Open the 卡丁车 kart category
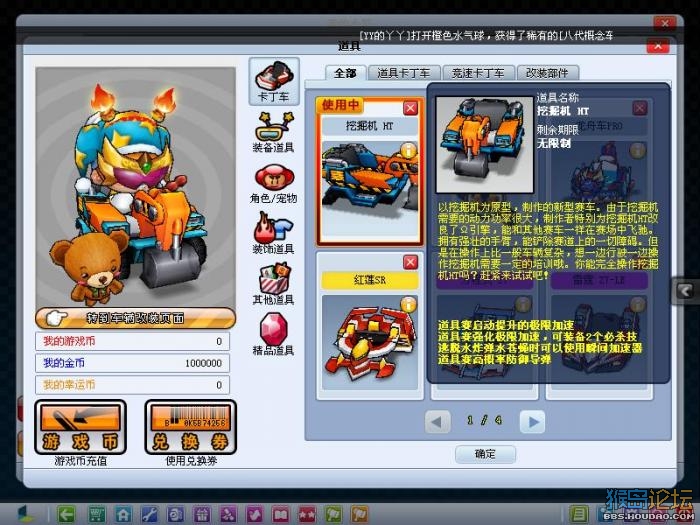This screenshot has width=700, height=525. click(274, 81)
